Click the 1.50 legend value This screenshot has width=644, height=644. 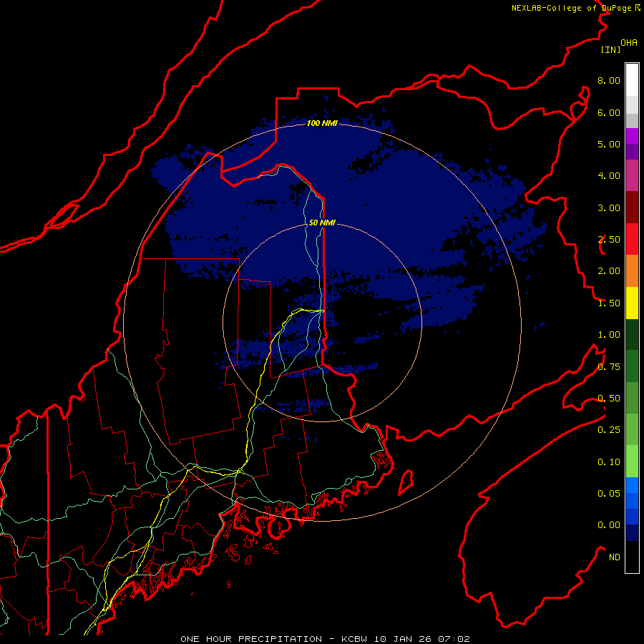[x=609, y=303]
